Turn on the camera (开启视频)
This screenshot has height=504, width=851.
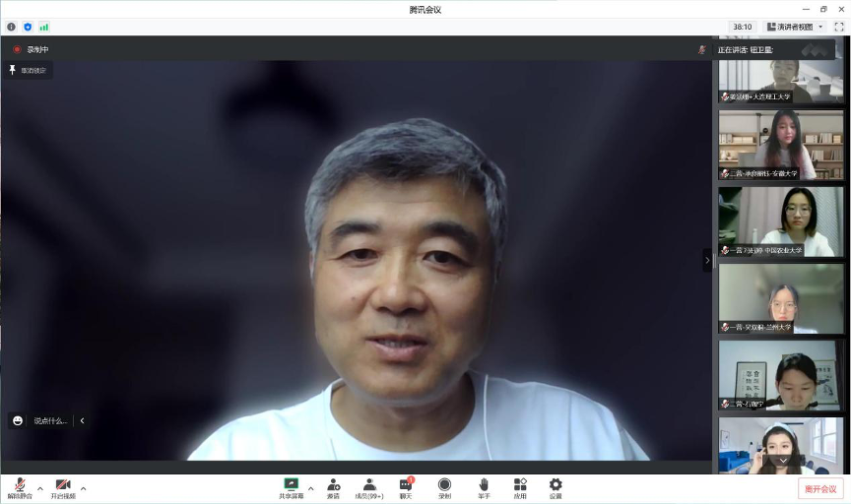(x=63, y=488)
